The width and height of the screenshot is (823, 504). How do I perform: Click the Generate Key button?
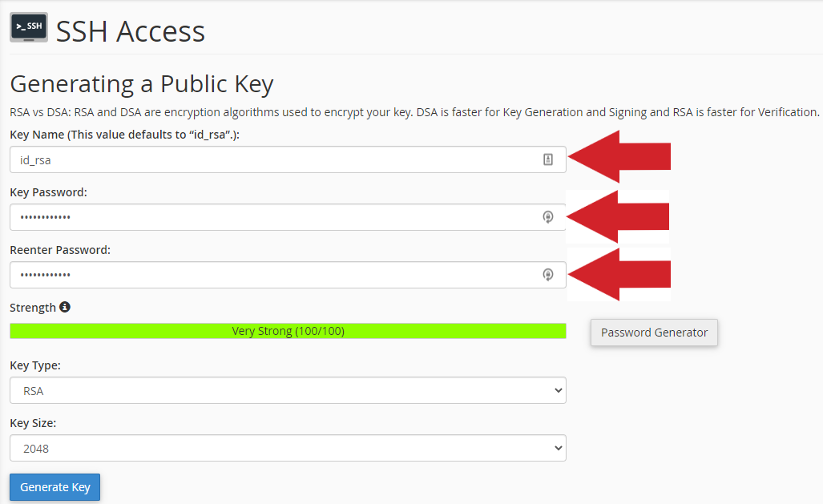pyautogui.click(x=54, y=486)
